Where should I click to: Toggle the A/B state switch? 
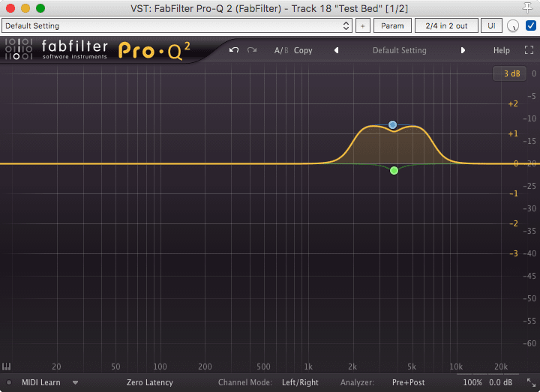point(280,50)
